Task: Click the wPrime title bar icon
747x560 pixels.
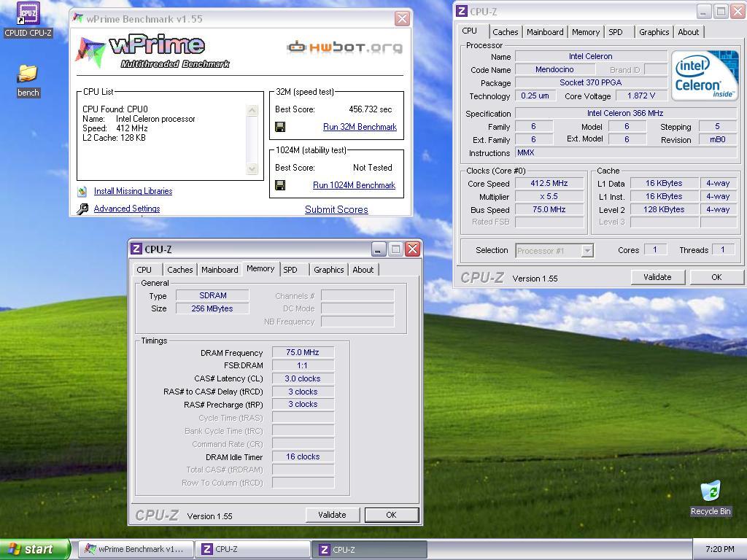Action: tap(77, 18)
